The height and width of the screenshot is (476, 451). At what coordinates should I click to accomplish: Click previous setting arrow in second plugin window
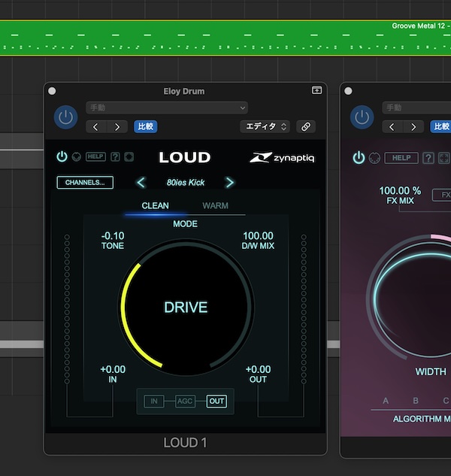pos(392,126)
